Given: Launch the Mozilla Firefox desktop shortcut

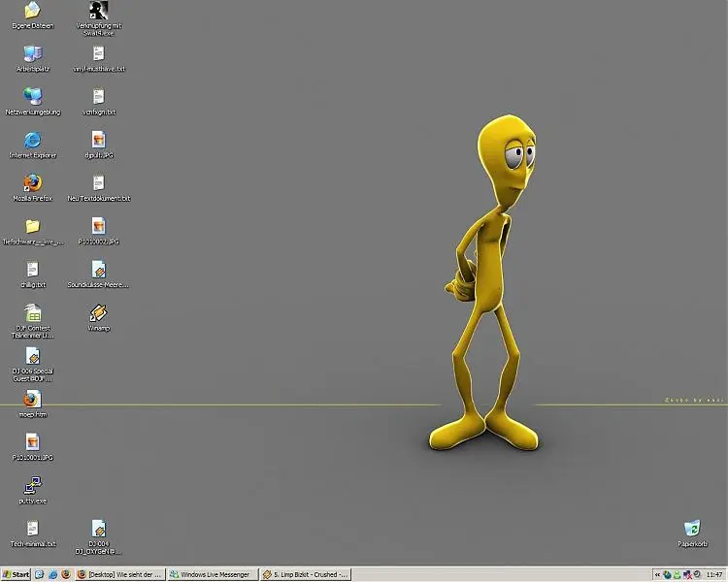Looking at the screenshot, I should [x=32, y=182].
